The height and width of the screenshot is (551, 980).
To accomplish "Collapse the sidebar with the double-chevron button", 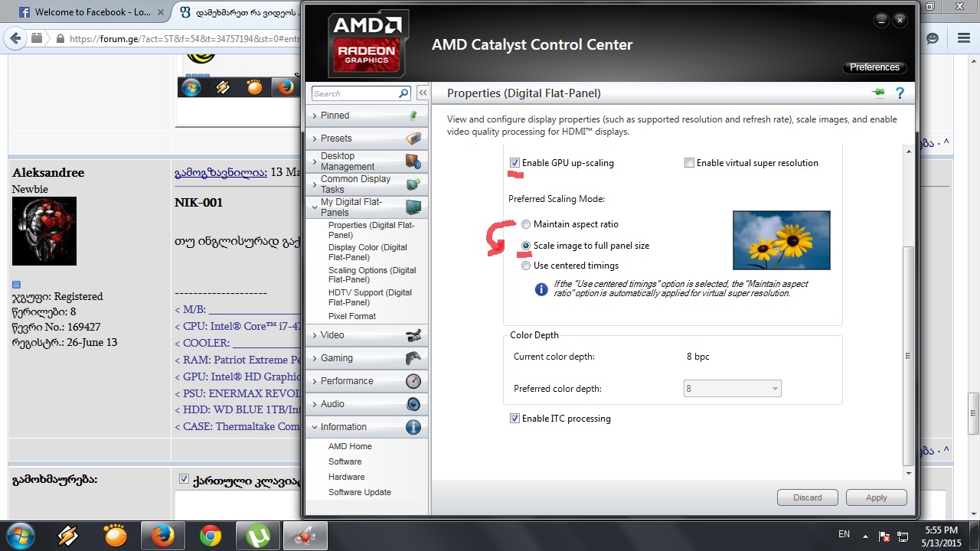I will [423, 93].
